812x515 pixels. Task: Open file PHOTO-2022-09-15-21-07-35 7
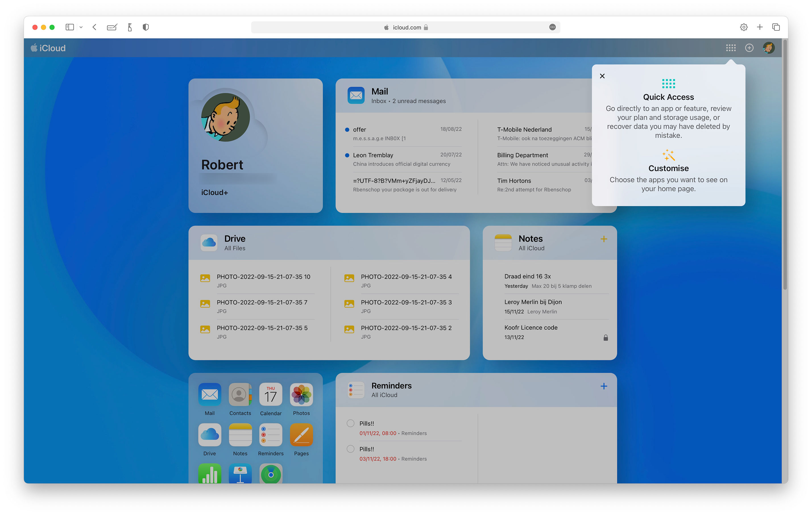(257, 306)
